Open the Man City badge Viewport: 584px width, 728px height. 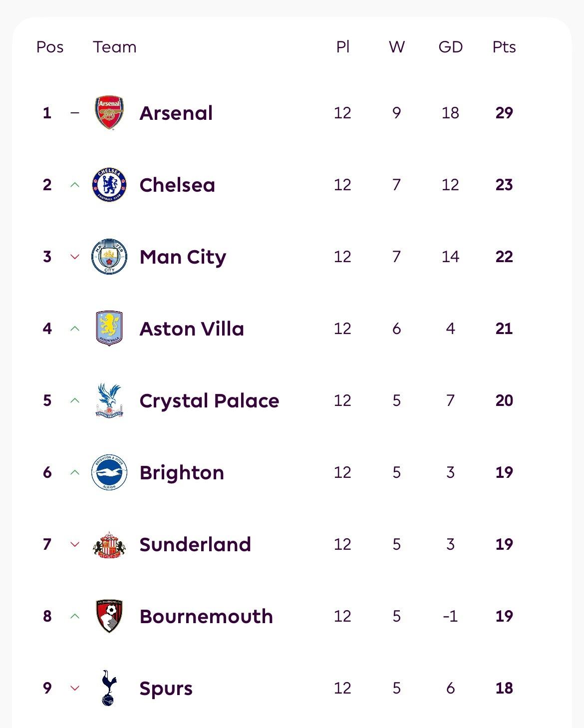click(x=109, y=257)
